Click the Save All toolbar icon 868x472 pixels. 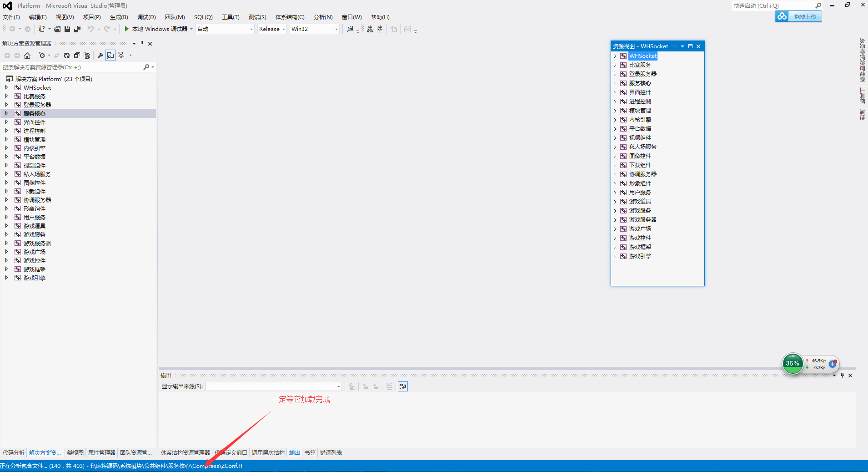click(77, 29)
